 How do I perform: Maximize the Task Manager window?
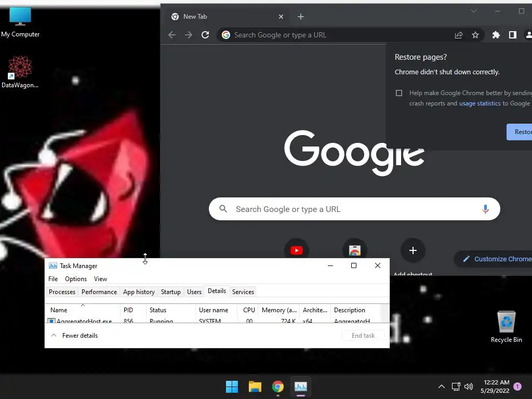tap(353, 265)
